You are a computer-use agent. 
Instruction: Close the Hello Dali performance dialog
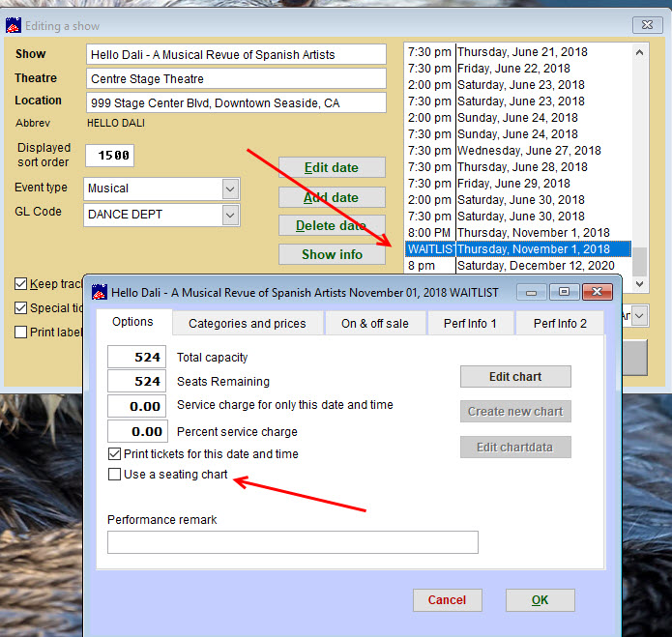tap(599, 291)
